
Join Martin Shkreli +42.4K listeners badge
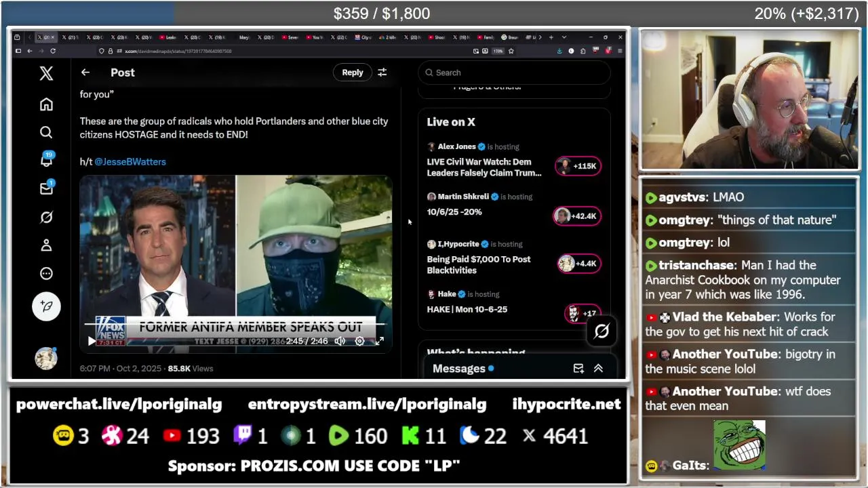tap(576, 216)
